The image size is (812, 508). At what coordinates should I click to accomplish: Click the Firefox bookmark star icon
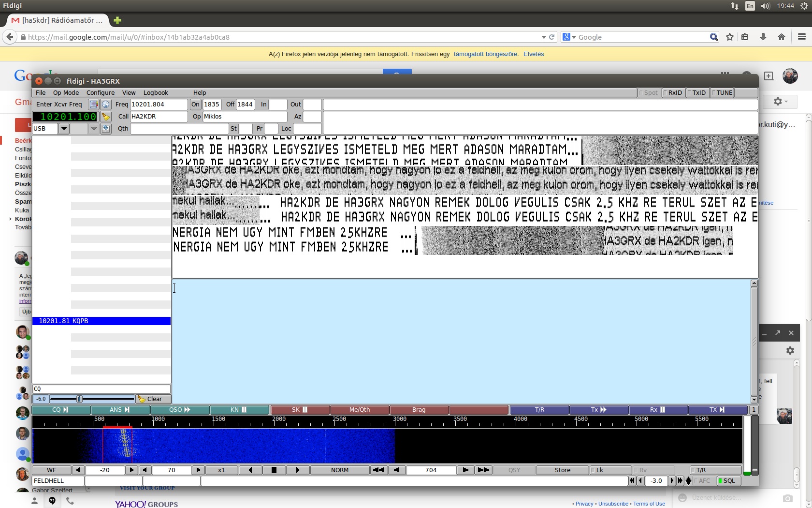pyautogui.click(x=730, y=37)
